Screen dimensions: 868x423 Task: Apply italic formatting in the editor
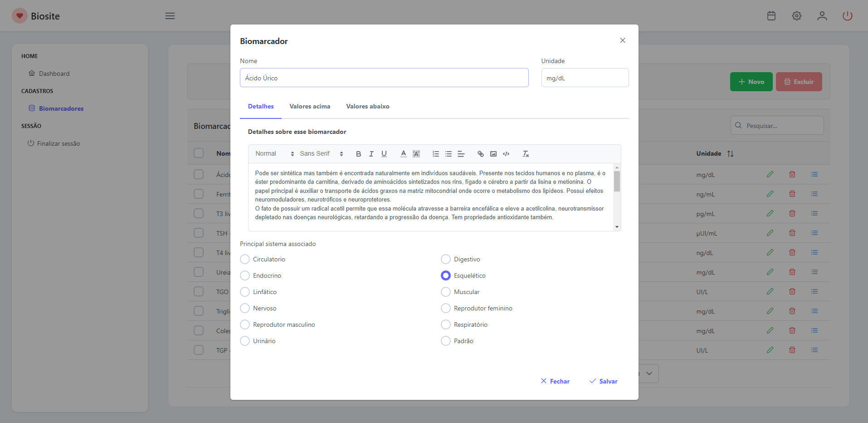[x=371, y=154]
